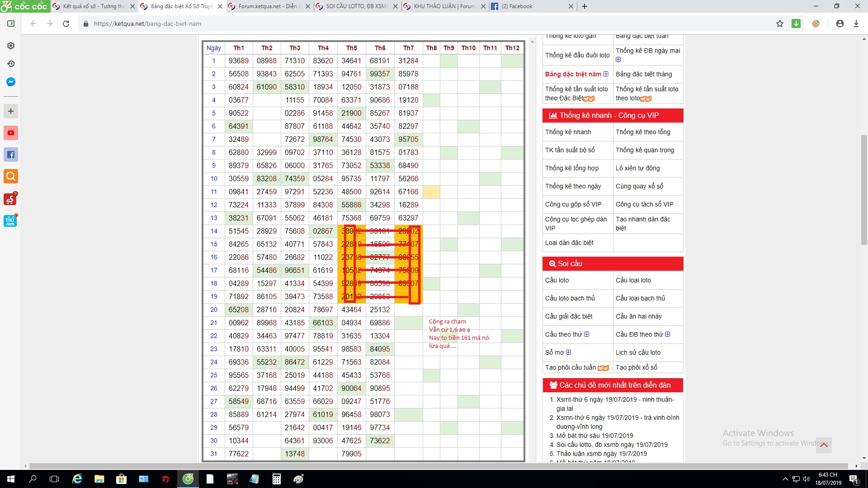Image resolution: width=868 pixels, height=488 pixels.
Task: Click the sidebar settings gear
Action: click(x=11, y=46)
